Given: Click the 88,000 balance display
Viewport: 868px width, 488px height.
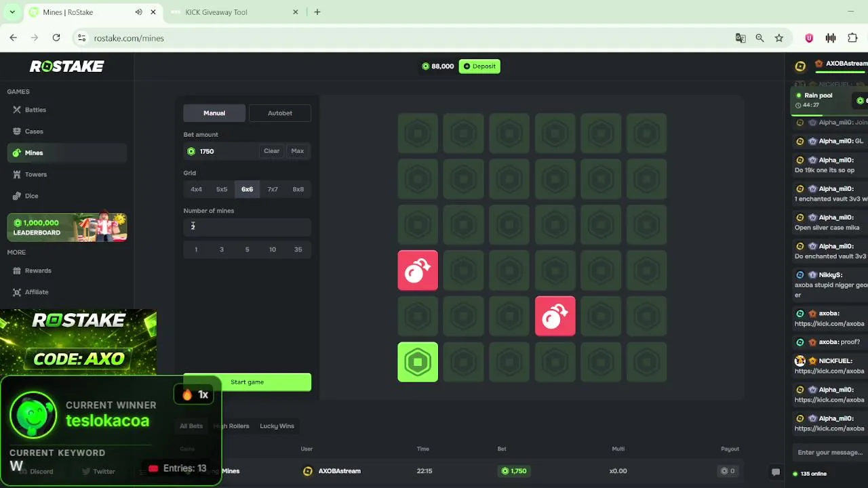Looking at the screenshot, I should click(438, 66).
